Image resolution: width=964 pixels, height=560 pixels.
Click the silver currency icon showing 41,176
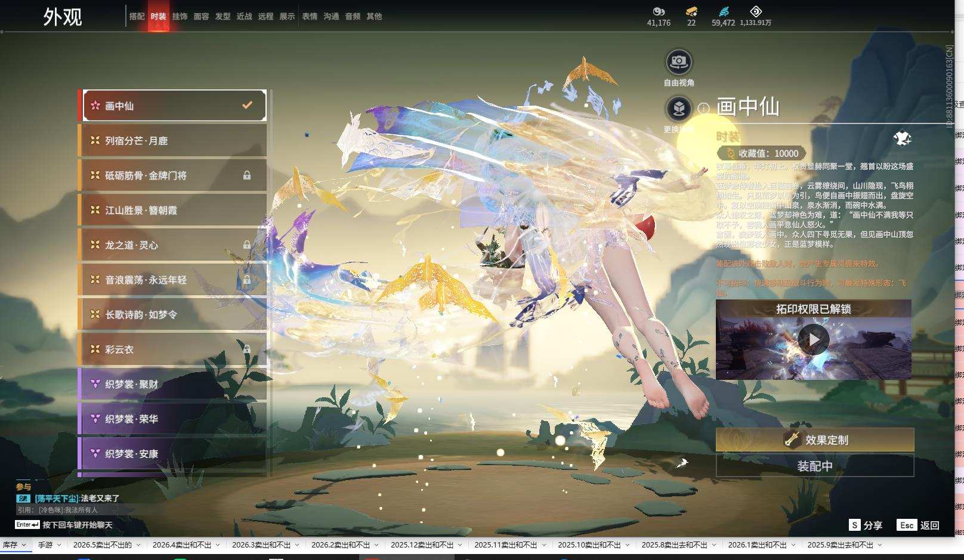[659, 11]
